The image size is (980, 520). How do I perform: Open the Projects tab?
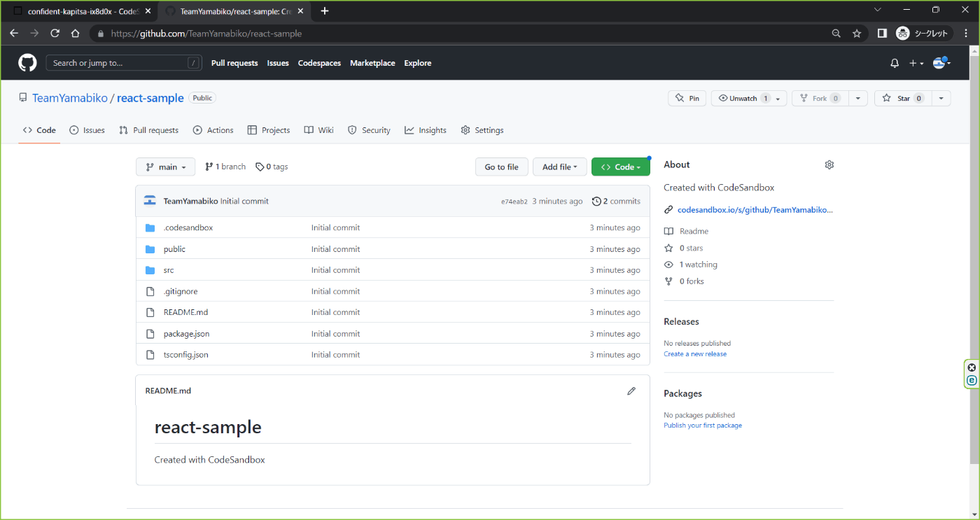coord(269,130)
